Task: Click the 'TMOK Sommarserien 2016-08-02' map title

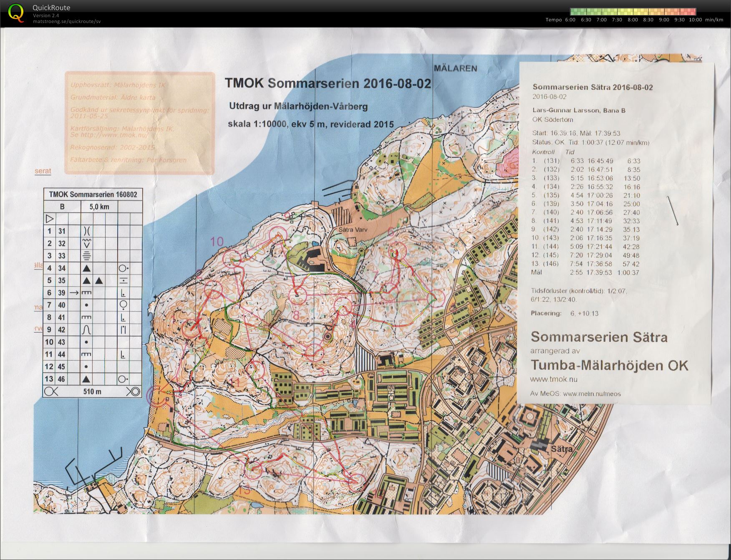Action: (328, 83)
